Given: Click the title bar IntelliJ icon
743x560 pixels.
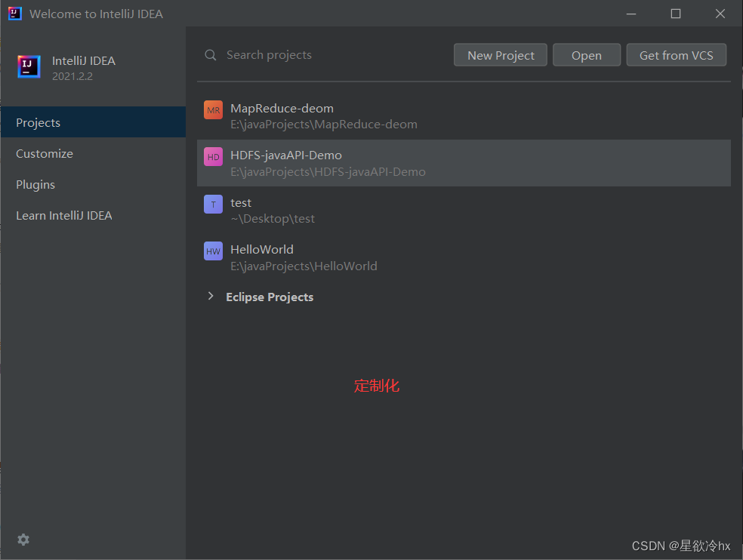Looking at the screenshot, I should coord(14,14).
